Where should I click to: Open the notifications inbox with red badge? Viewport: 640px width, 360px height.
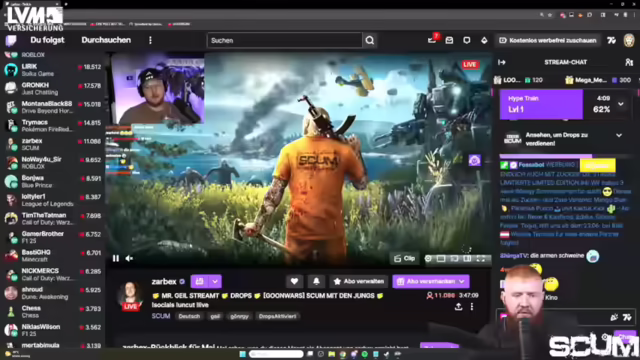coord(432,40)
